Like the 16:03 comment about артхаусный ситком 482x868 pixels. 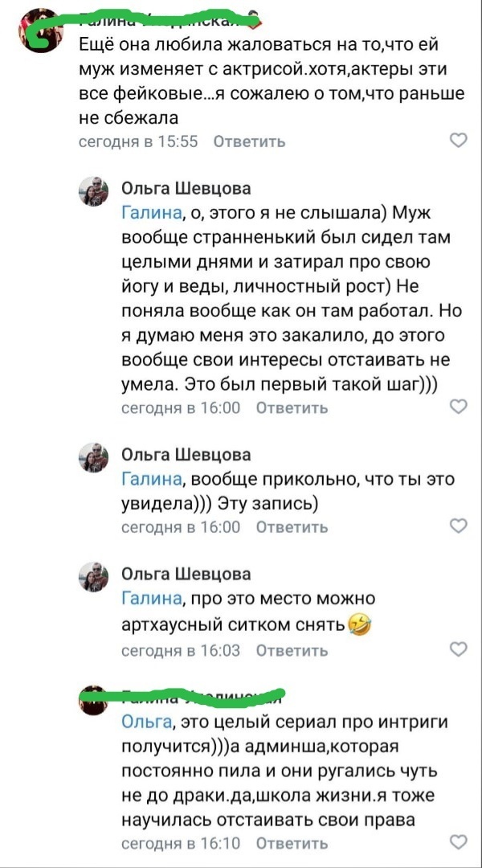458,649
